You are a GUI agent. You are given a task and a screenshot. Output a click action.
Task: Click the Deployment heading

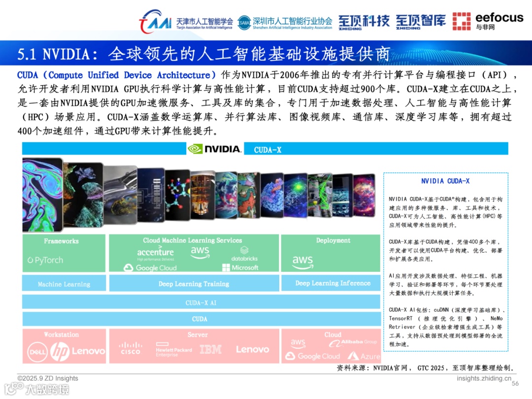click(333, 240)
